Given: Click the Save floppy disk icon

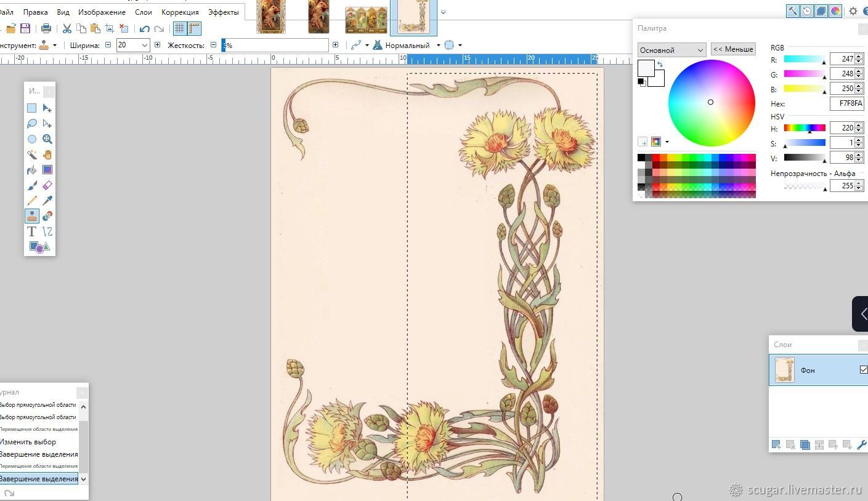Looking at the screenshot, I should (x=25, y=28).
